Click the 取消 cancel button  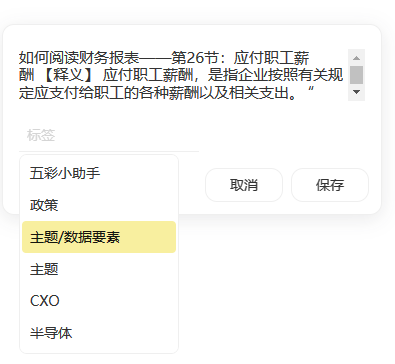pos(244,185)
